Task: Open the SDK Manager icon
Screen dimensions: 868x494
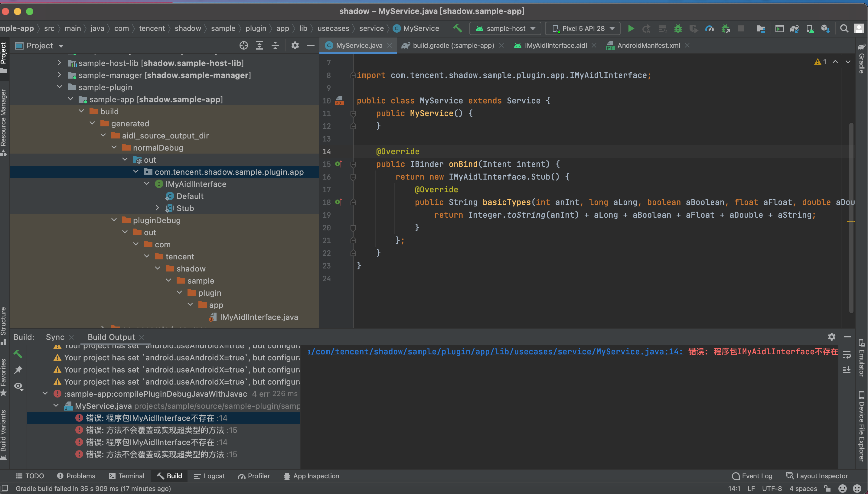Action: 826,28
